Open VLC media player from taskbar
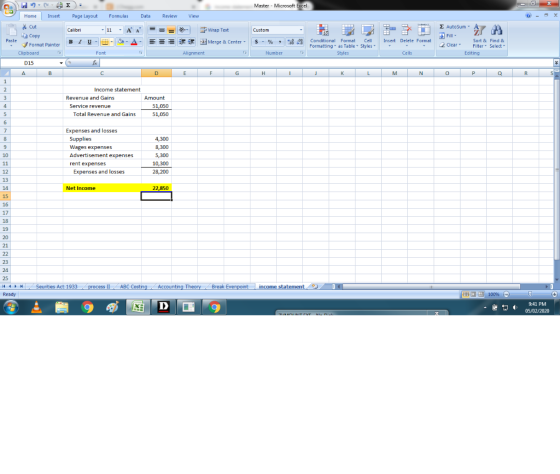 click(36, 307)
